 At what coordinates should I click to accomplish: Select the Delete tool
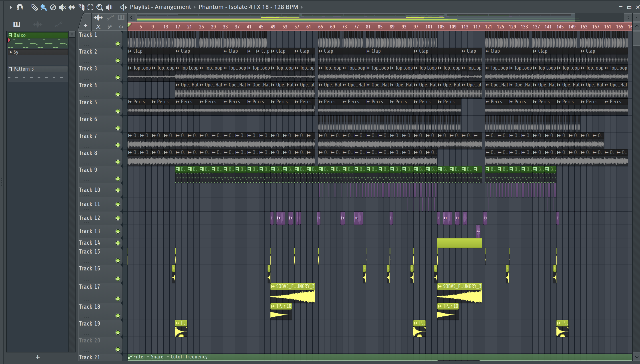(x=53, y=7)
